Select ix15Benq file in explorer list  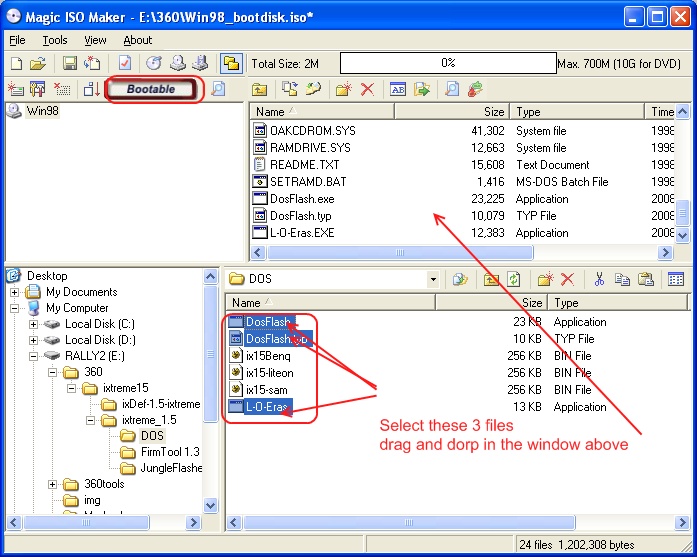pos(268,356)
